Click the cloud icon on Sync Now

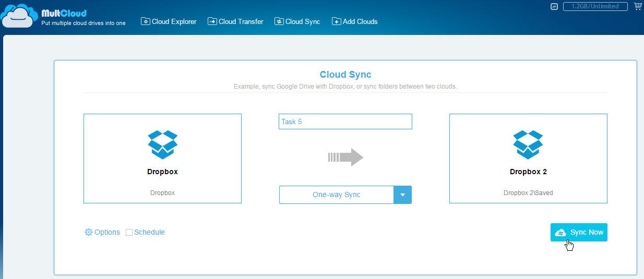point(560,233)
